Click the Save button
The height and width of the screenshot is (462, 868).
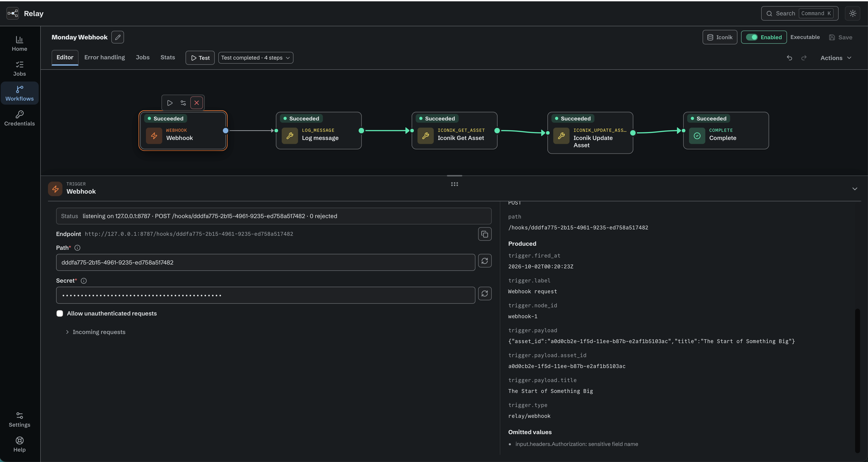[840, 37]
